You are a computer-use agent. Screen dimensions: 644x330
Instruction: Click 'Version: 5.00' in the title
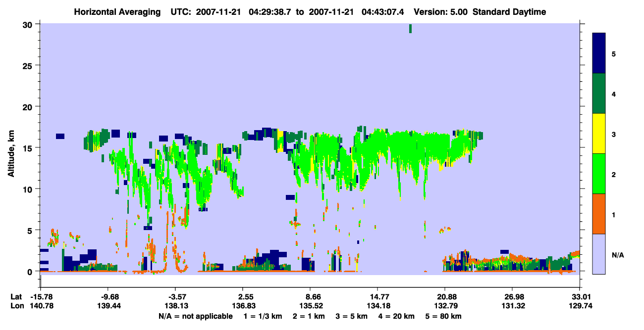(441, 12)
